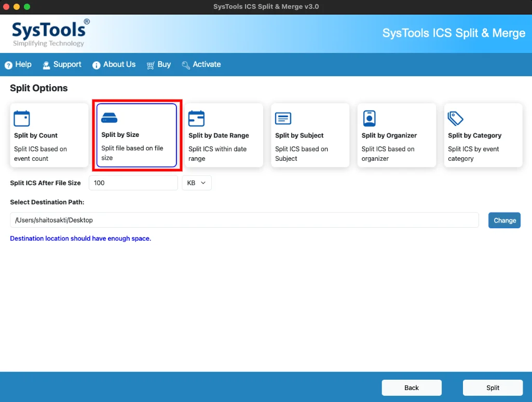Image resolution: width=532 pixels, height=402 pixels.
Task: Pick the Split by Subject title
Action: [x=299, y=135]
